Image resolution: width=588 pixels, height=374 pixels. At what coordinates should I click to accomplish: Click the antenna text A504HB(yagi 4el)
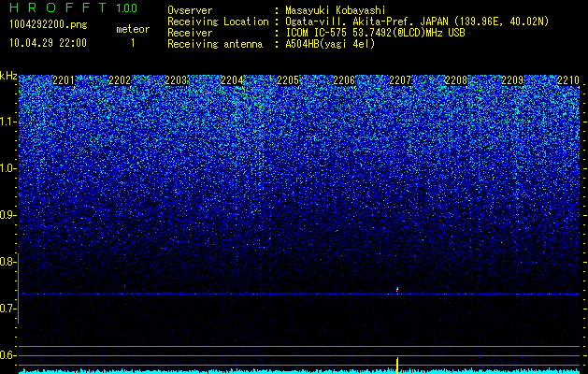click(330, 44)
